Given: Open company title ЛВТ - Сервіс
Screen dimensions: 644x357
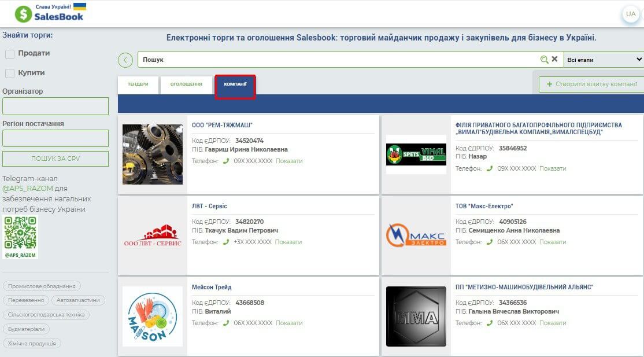Looking at the screenshot, I should coord(209,206).
